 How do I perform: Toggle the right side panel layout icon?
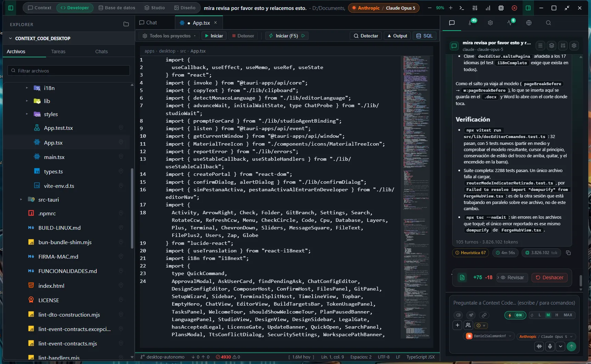click(x=528, y=8)
